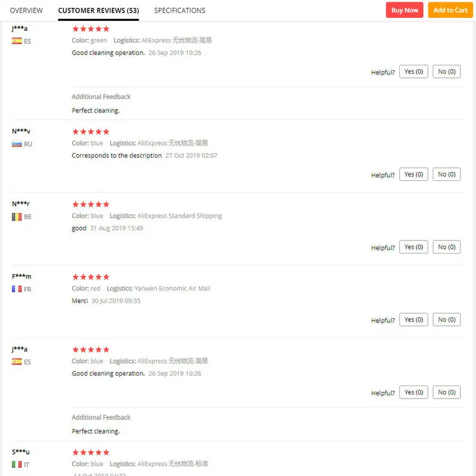The image size is (476, 476).
Task: Click the orange Add to Cart button
Action: (x=450, y=10)
